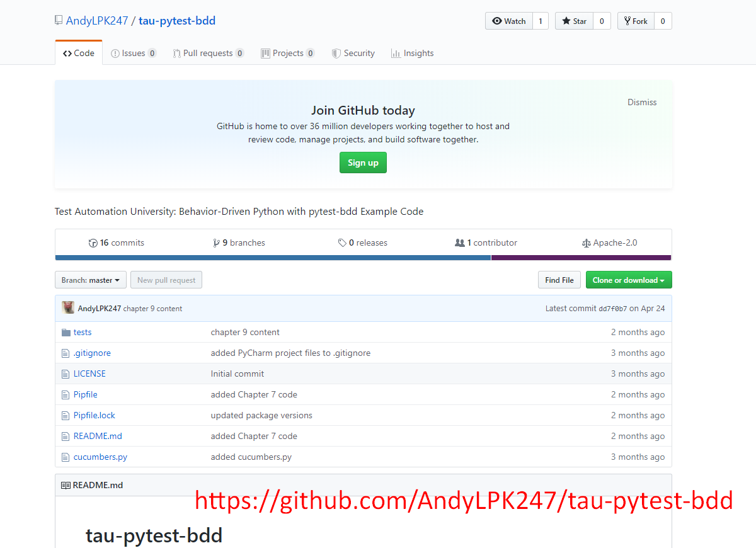Open the stargazers count beside Star
This screenshot has width=756, height=548.
point(602,21)
